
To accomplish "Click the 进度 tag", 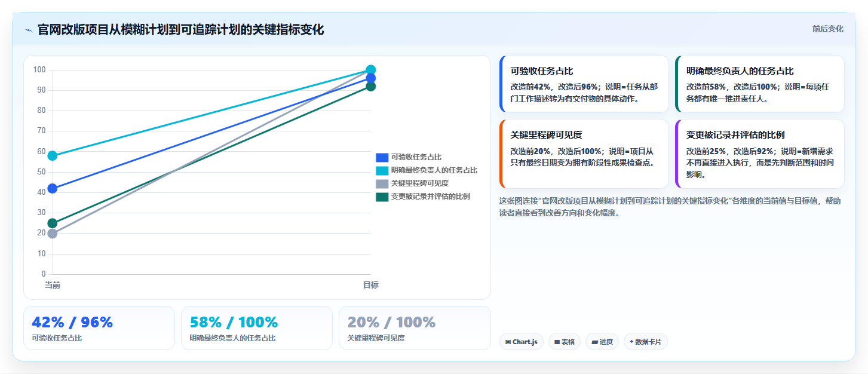I will pos(602,342).
